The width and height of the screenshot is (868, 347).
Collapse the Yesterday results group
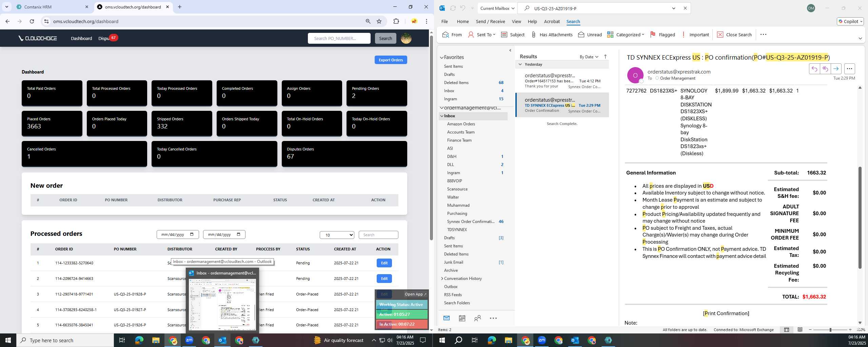[520, 64]
